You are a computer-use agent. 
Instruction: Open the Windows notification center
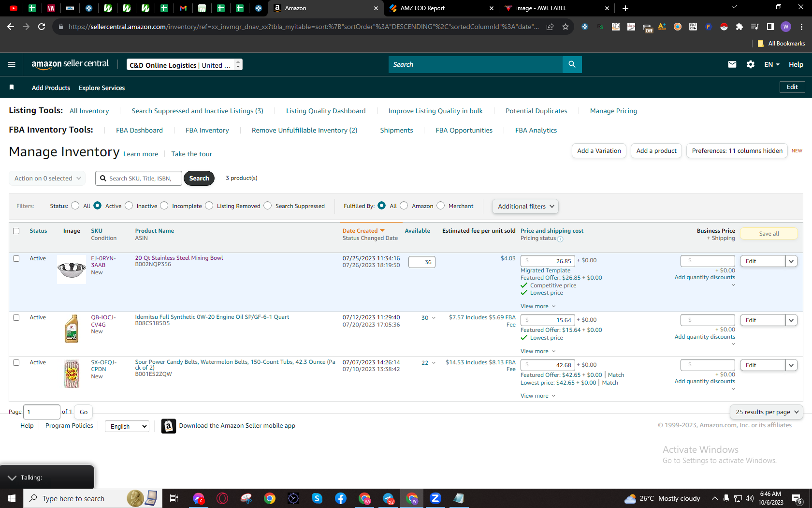click(x=797, y=498)
